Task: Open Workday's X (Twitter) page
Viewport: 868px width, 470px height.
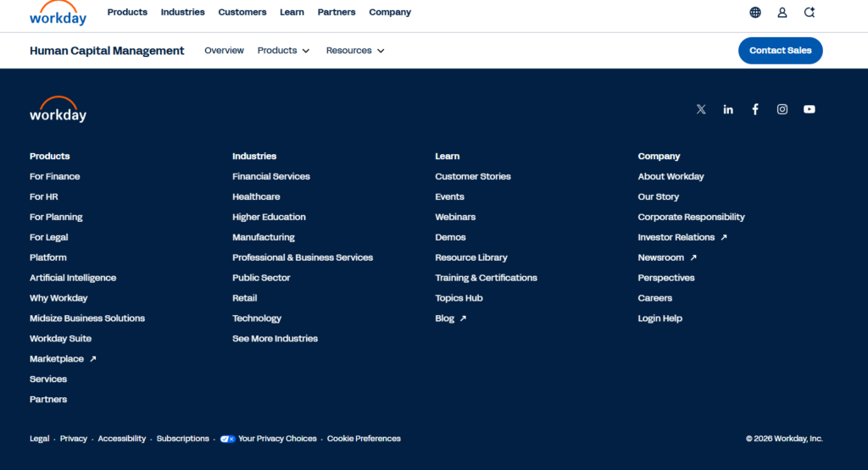Action: (x=701, y=109)
